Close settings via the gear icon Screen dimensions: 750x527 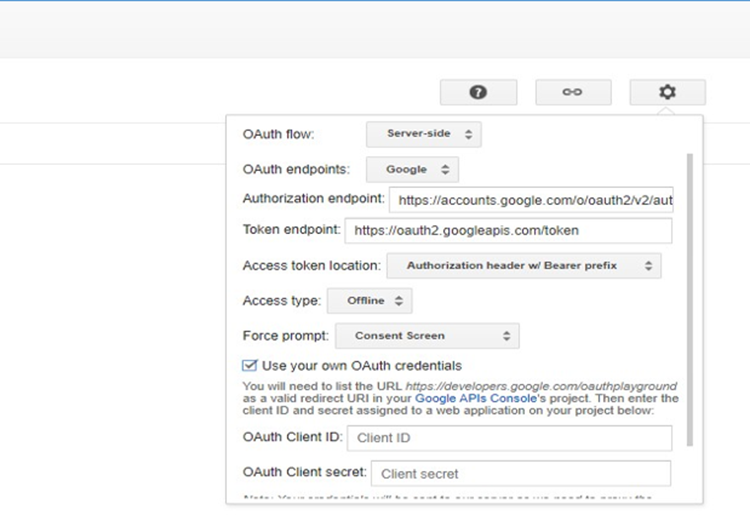tap(667, 92)
